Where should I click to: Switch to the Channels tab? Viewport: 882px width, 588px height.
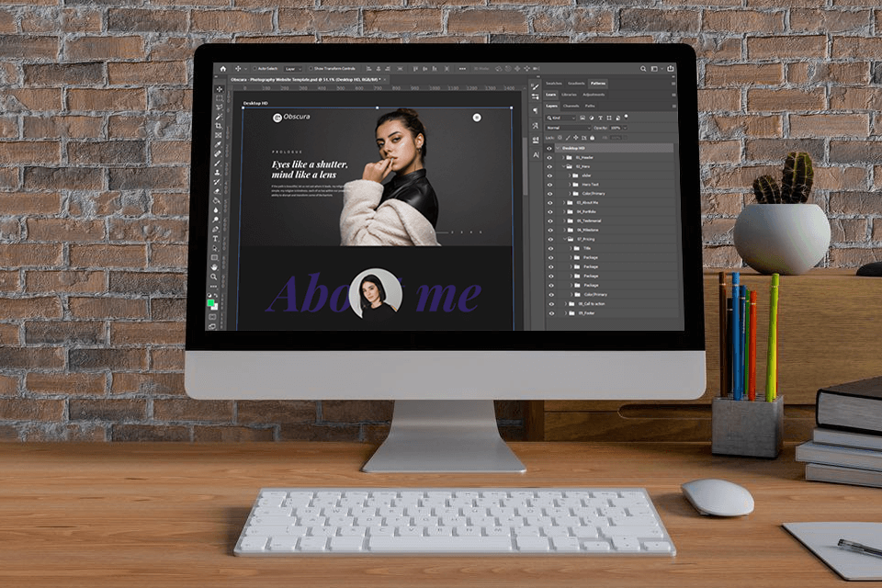click(x=571, y=106)
